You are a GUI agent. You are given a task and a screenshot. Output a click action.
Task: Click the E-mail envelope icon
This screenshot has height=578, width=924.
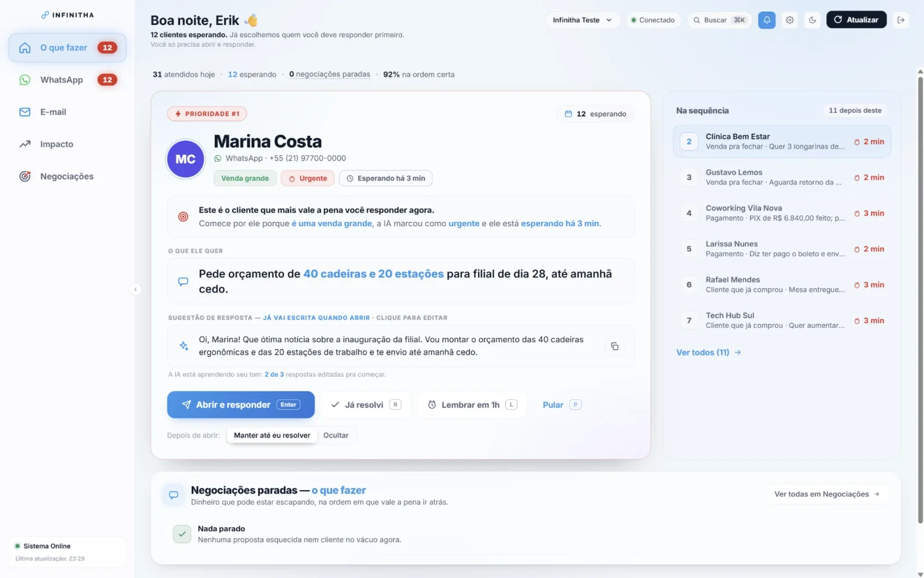tap(25, 112)
